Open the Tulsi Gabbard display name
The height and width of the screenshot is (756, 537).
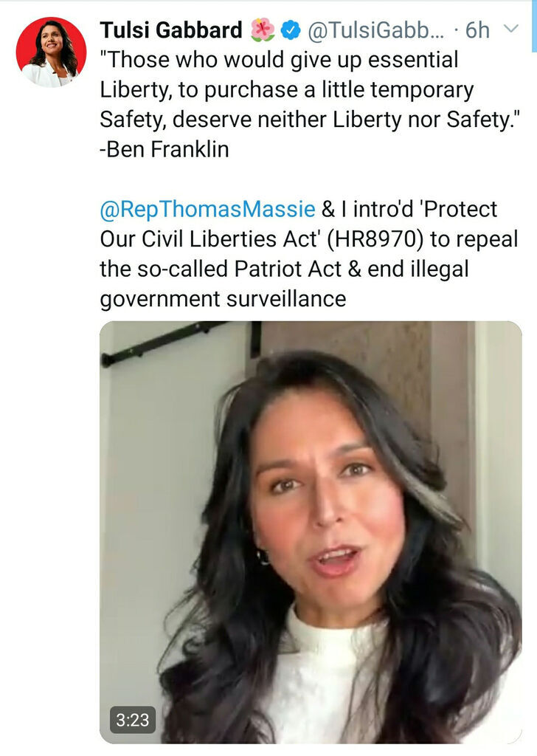coord(171,30)
